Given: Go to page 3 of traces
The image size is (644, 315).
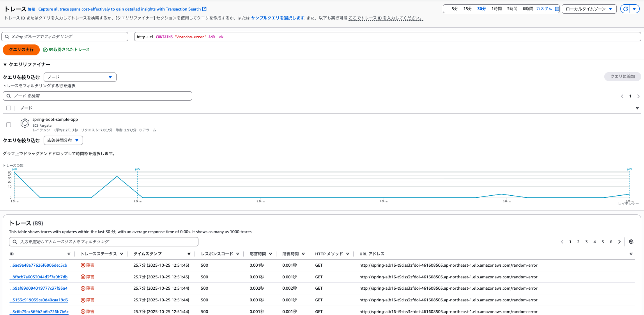Looking at the screenshot, I should point(586,242).
